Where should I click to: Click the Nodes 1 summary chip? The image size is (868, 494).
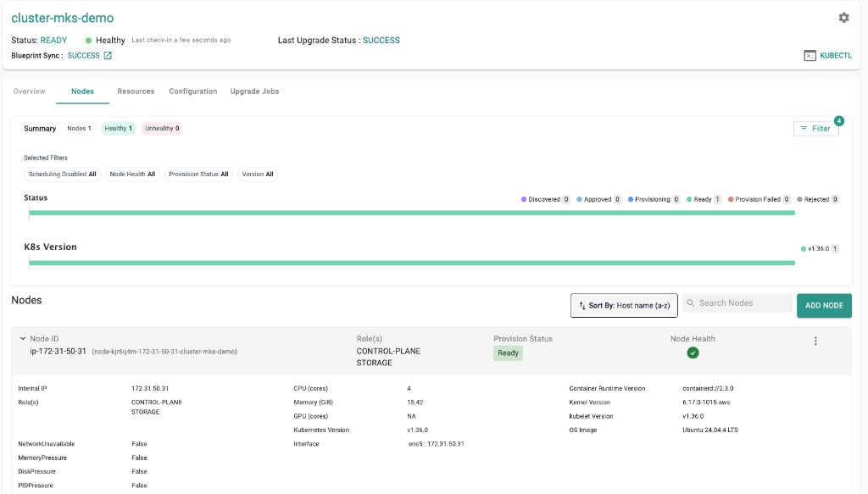[x=79, y=128]
